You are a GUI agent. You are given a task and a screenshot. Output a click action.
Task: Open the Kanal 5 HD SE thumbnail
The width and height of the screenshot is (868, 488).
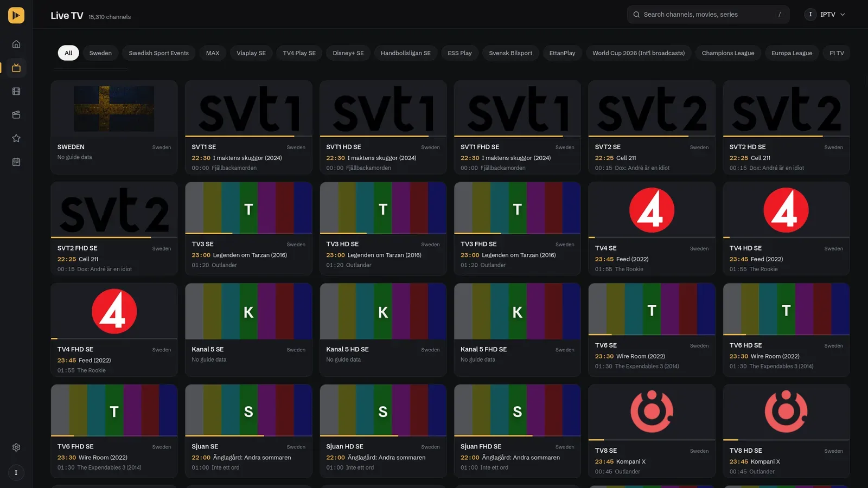pyautogui.click(x=383, y=311)
